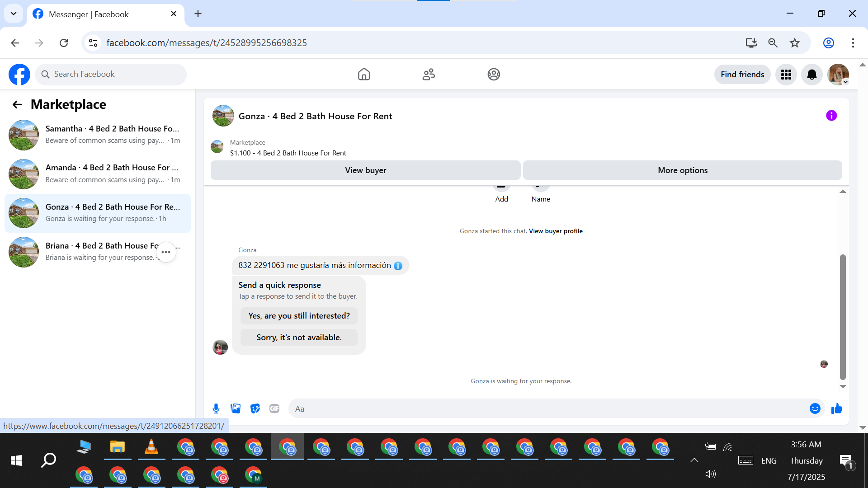868x488 pixels.
Task: Focus the Aa message input box
Action: point(548,408)
